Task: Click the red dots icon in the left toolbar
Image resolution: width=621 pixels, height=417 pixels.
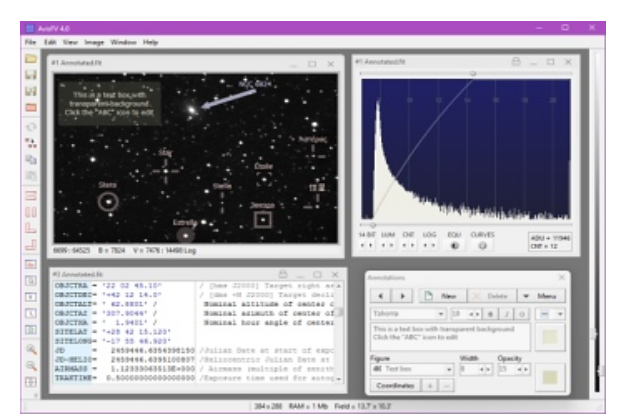Action: tap(31, 143)
